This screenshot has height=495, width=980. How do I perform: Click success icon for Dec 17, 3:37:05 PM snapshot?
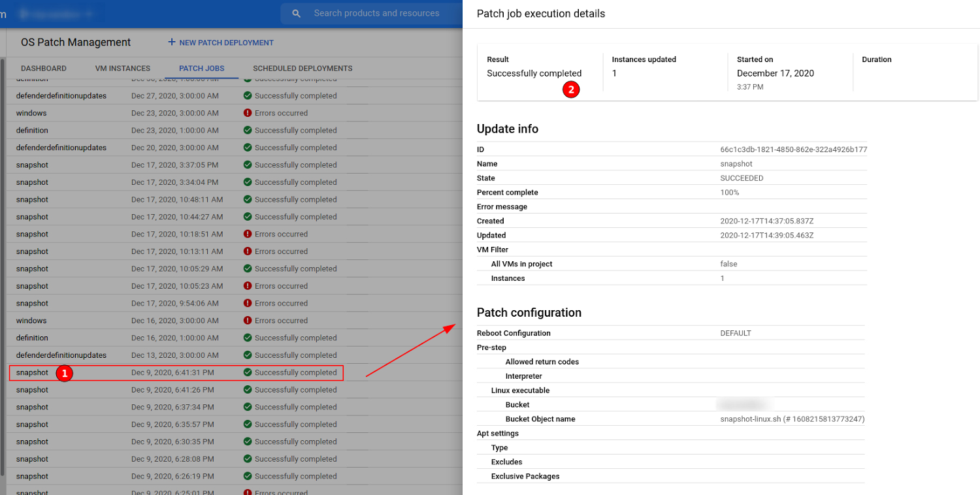(x=248, y=165)
